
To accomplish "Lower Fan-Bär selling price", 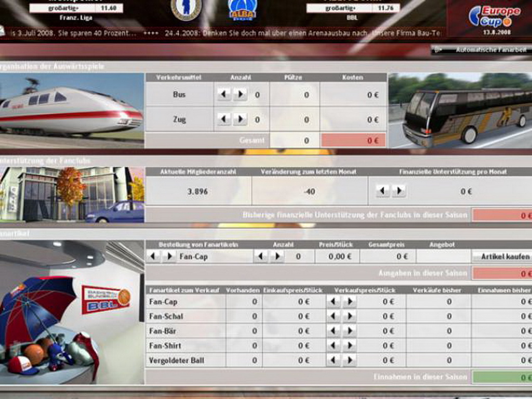I will (x=334, y=330).
